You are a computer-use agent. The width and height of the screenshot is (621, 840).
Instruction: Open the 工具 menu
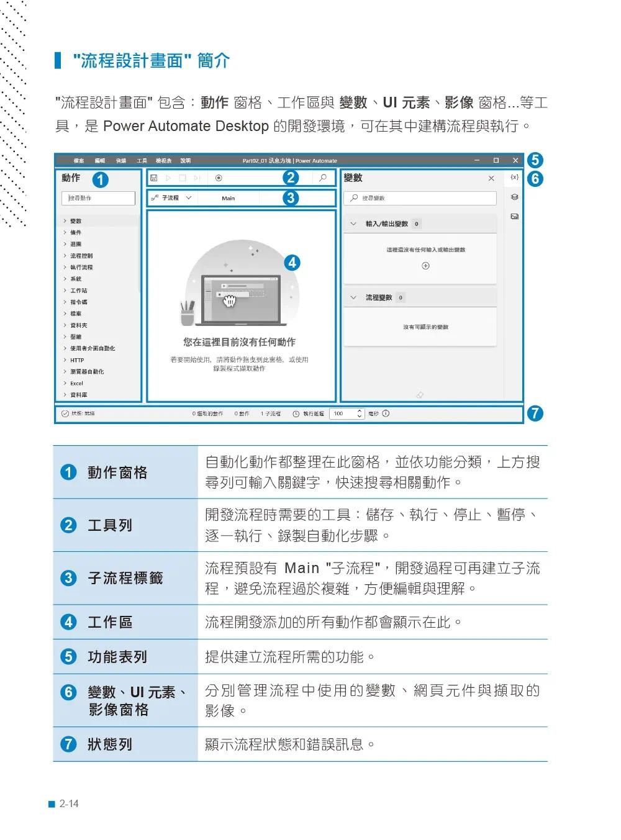(x=142, y=161)
